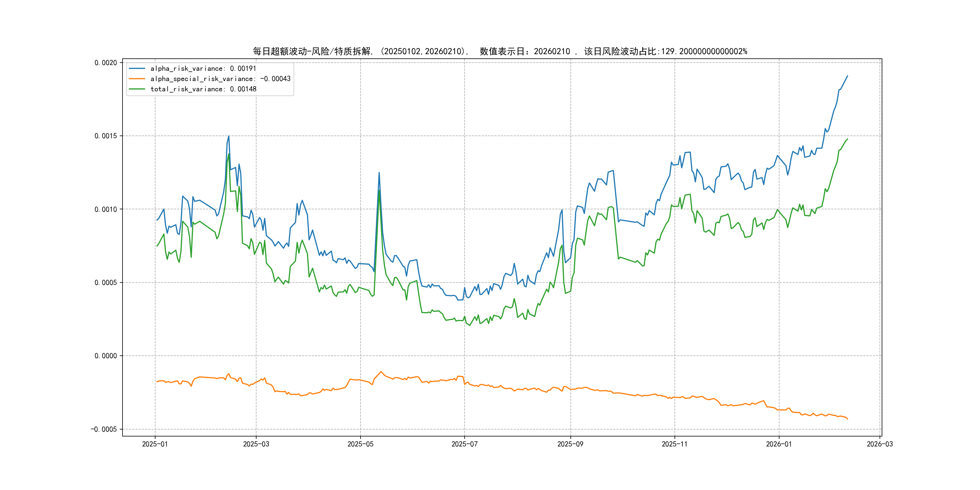Click the chart title text at top
Screen dimensions: 980x490
pos(499,51)
